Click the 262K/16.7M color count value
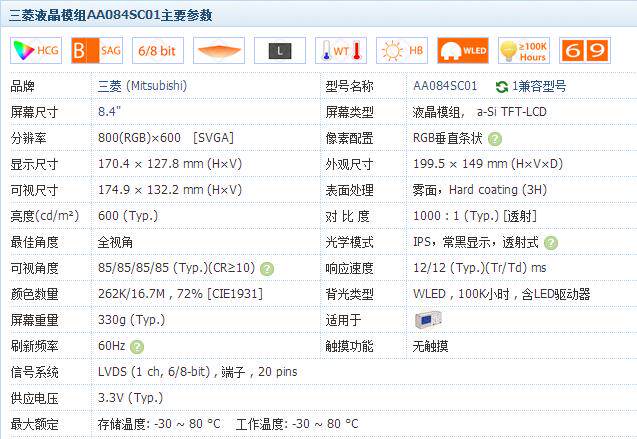 (x=180, y=294)
